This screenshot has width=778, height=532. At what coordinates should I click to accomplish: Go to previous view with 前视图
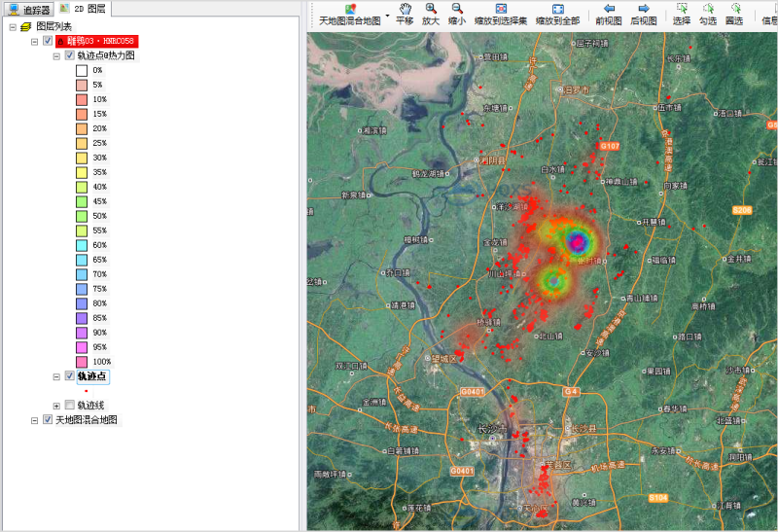click(609, 14)
